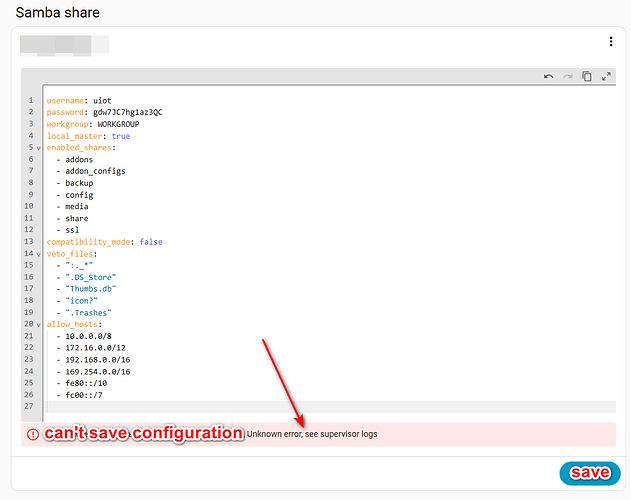Open the three-dot overflow menu
This screenshot has height=500, width=631.
point(611,41)
